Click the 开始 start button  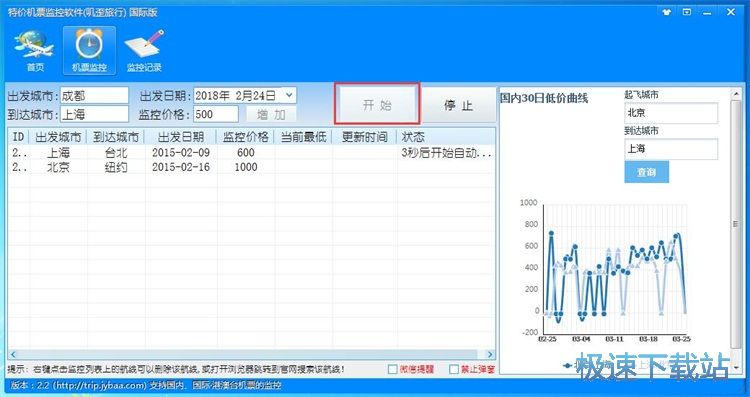click(x=377, y=105)
